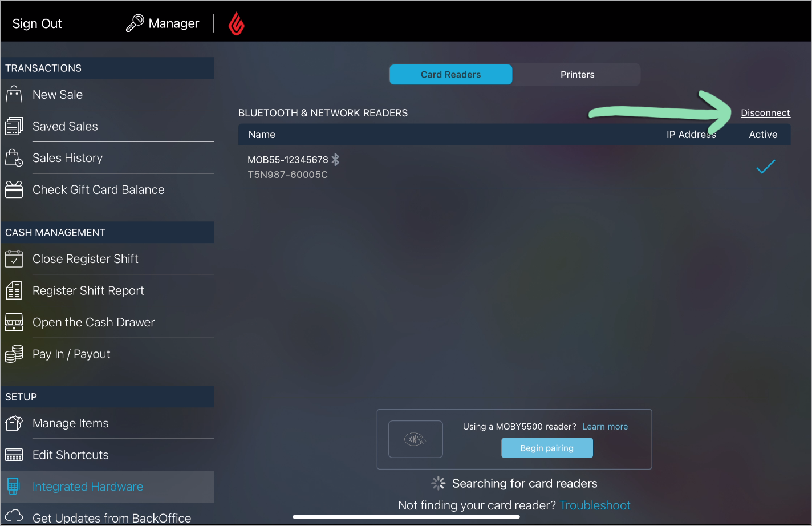The image size is (812, 526).
Task: Click the Sales History bag-clock icon
Action: click(x=14, y=158)
